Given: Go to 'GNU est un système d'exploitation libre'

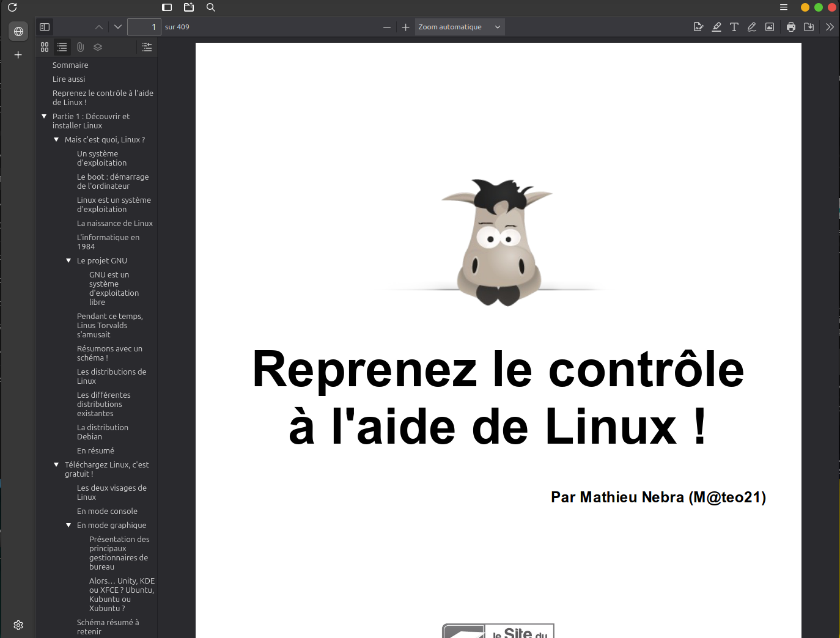Looking at the screenshot, I should 114,288.
